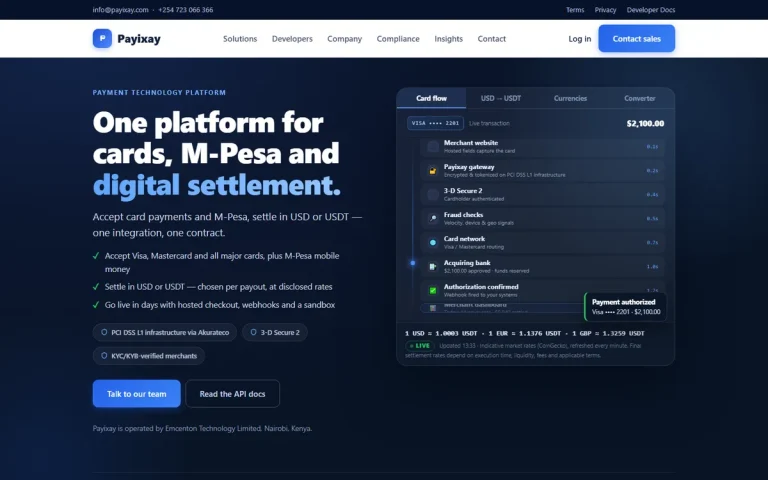Click the Payment authorized notification popup
This screenshot has height=480, width=768.
click(x=625, y=307)
